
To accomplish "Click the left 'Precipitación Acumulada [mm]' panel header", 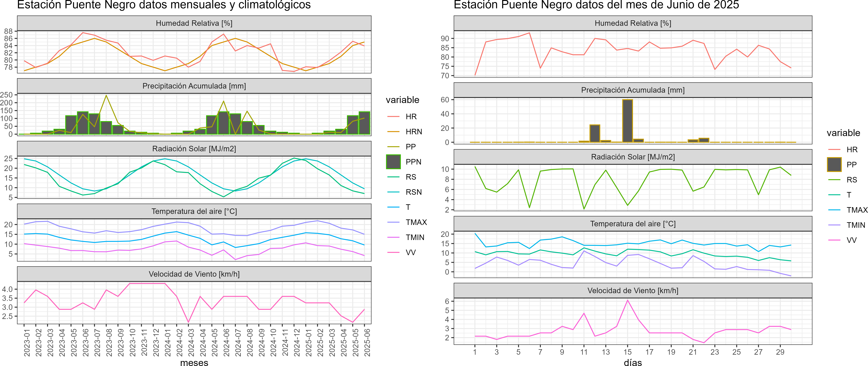I will (x=194, y=86).
